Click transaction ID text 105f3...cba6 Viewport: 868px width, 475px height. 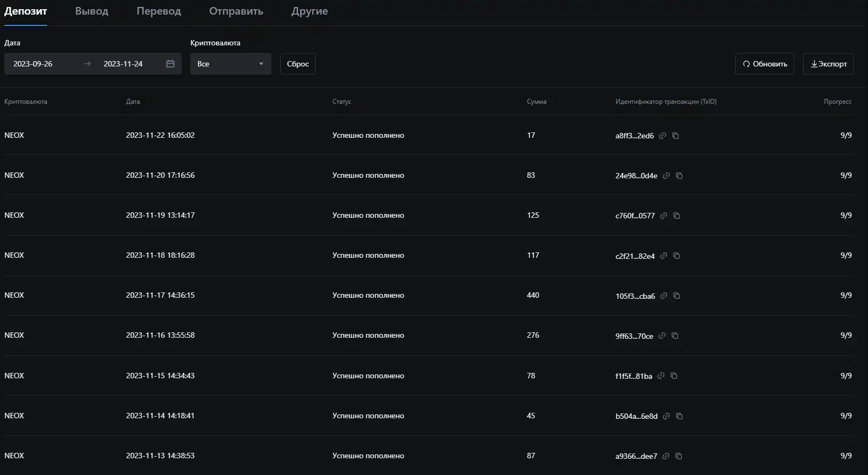tap(635, 296)
